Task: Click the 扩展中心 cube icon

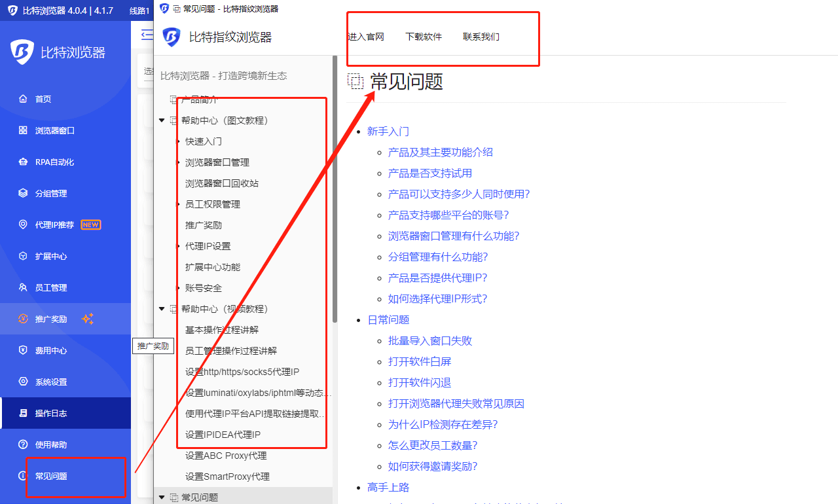Action: point(23,256)
